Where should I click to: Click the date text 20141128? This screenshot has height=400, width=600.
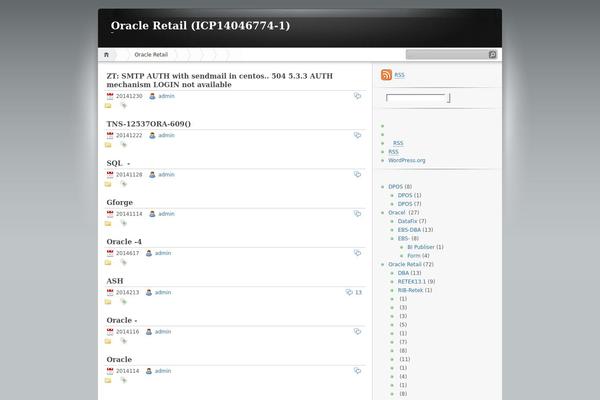[x=129, y=175]
